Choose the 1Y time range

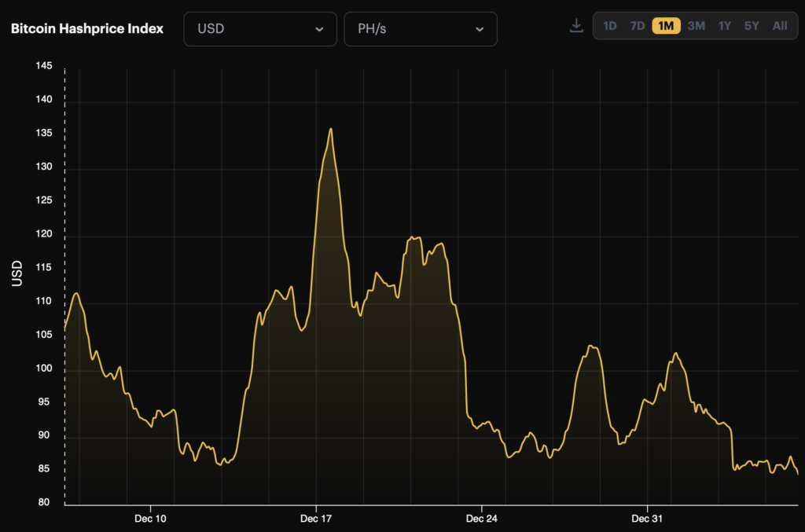pyautogui.click(x=725, y=26)
